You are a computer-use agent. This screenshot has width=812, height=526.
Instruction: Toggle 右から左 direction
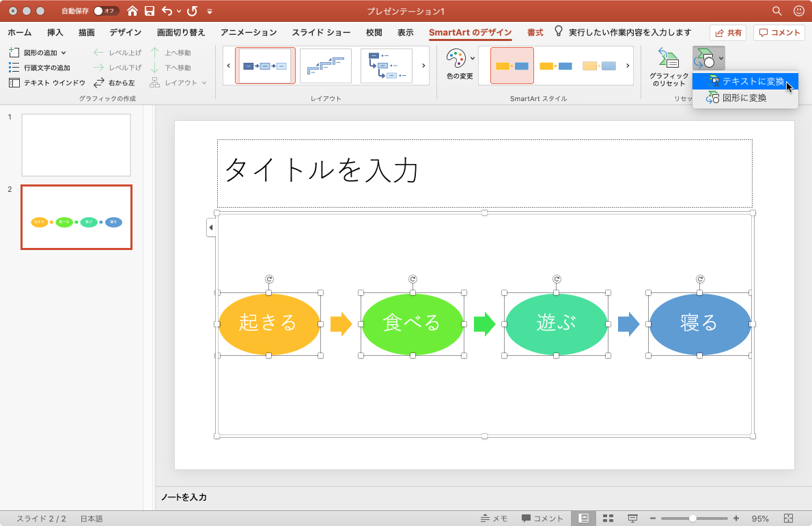[x=115, y=83]
